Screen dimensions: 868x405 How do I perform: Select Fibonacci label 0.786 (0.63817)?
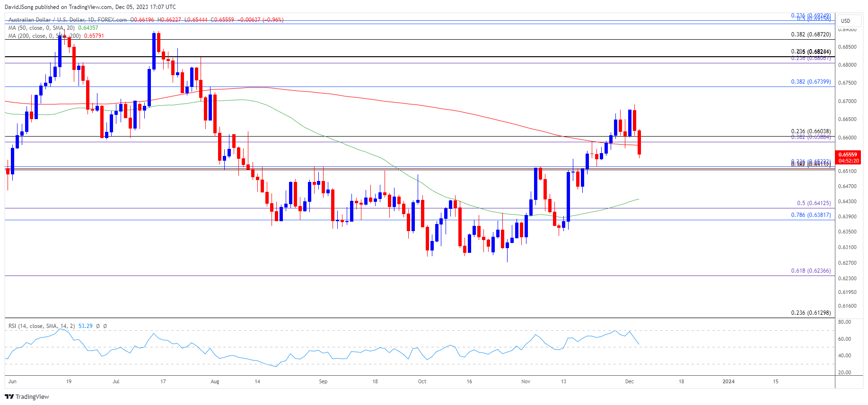(811, 215)
